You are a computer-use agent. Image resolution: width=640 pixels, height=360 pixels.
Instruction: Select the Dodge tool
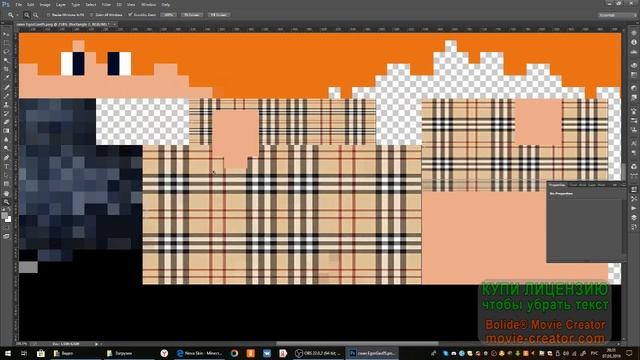click(6, 149)
